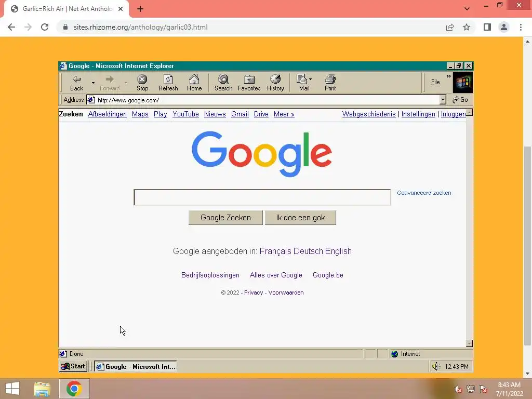Screen dimensions: 532x399
Task: Click the speaker icon in emulated system tray
Action: [436, 366]
